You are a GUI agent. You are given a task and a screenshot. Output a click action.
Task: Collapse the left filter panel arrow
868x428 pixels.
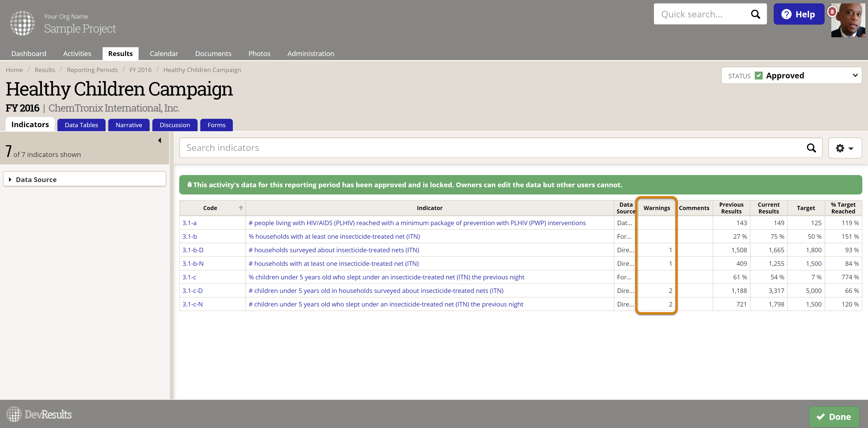click(x=160, y=140)
